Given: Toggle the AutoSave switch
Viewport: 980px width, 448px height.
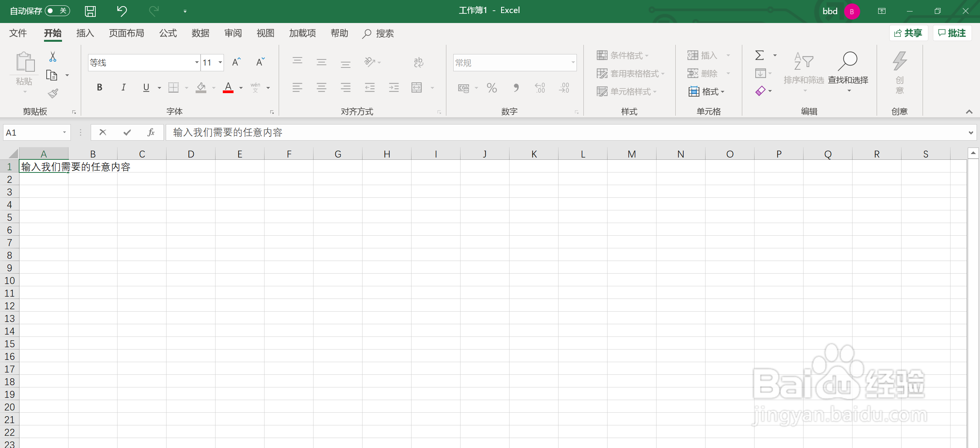Looking at the screenshot, I should (x=57, y=11).
